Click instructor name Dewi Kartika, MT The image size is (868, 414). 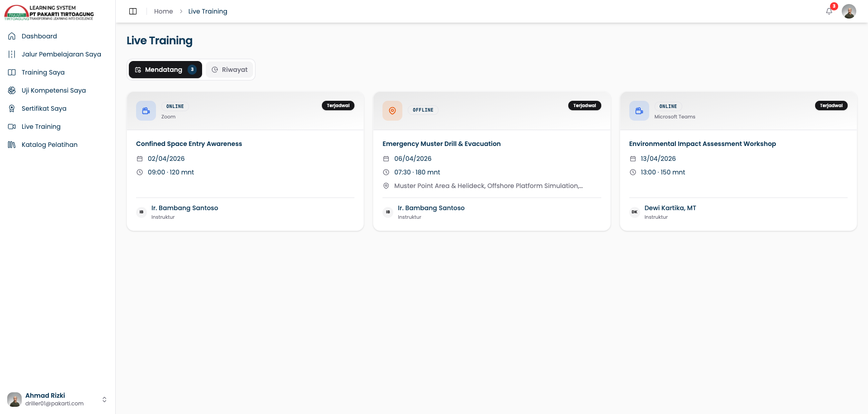click(x=670, y=208)
